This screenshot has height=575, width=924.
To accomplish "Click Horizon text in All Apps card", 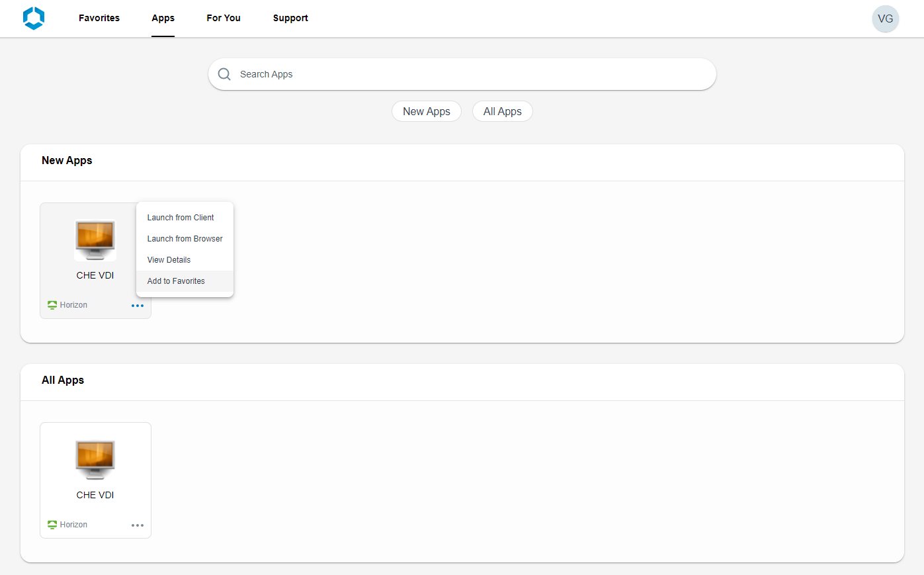I will click(x=73, y=525).
